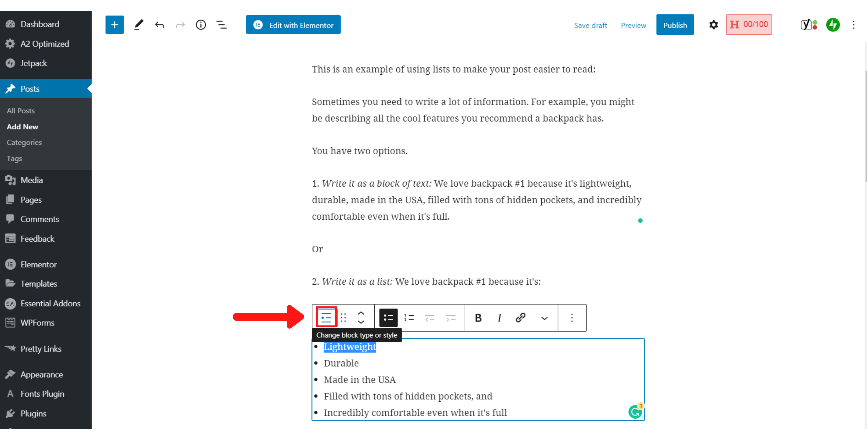Click the Jetpack lightning bolt icon

[833, 24]
